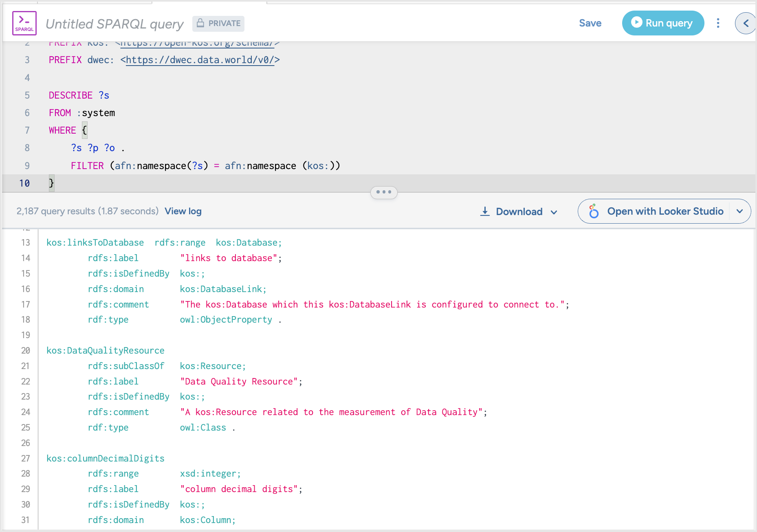
Task: Click the 2,187 query results text
Action: pyautogui.click(x=87, y=211)
